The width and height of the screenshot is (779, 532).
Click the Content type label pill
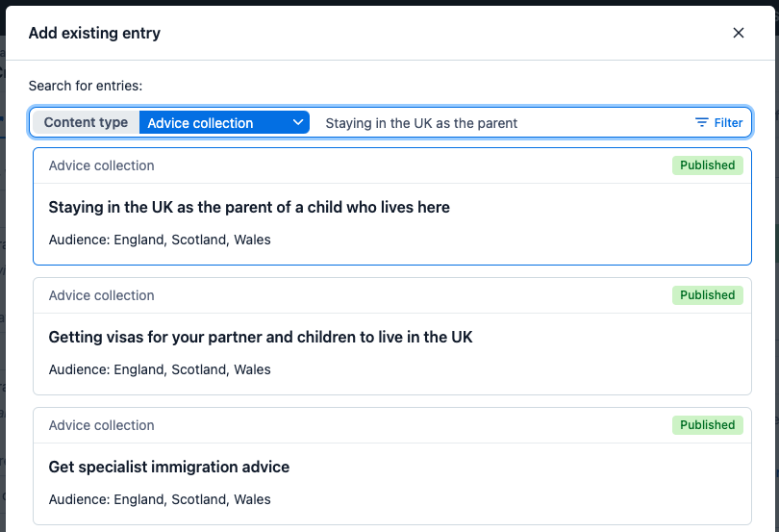86,122
